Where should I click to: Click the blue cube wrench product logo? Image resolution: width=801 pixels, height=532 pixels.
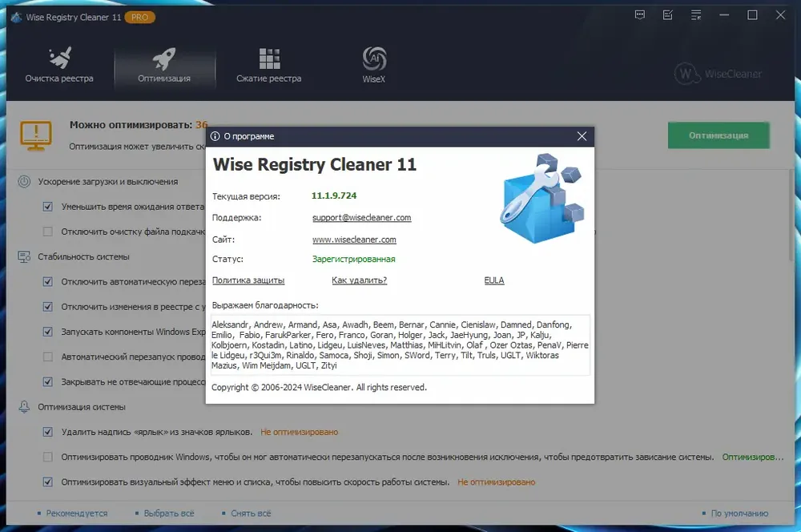tap(542, 198)
